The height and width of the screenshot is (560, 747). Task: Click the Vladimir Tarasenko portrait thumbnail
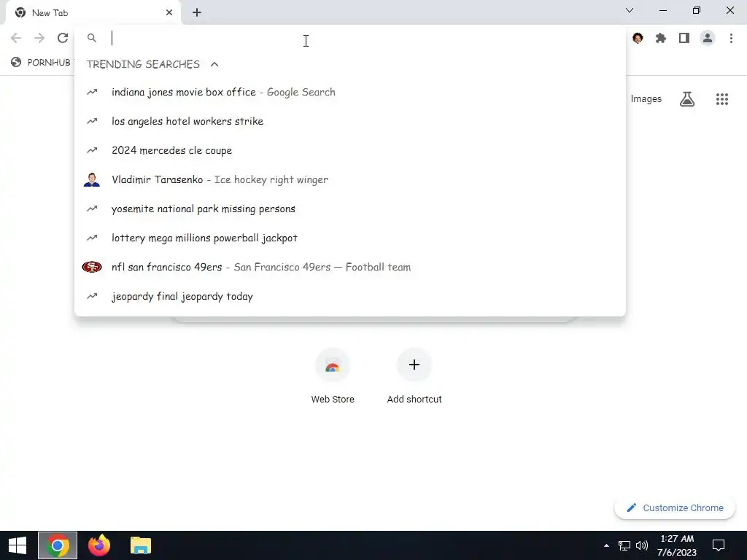[x=91, y=179]
